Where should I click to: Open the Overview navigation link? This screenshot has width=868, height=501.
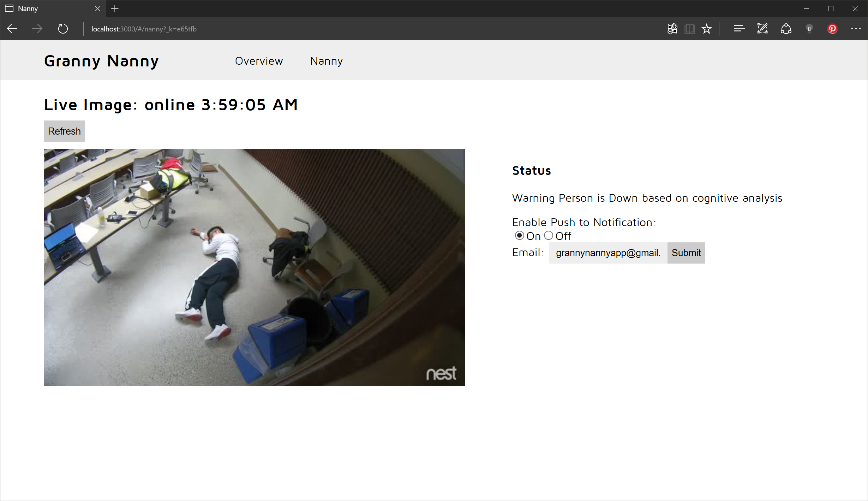click(x=259, y=61)
